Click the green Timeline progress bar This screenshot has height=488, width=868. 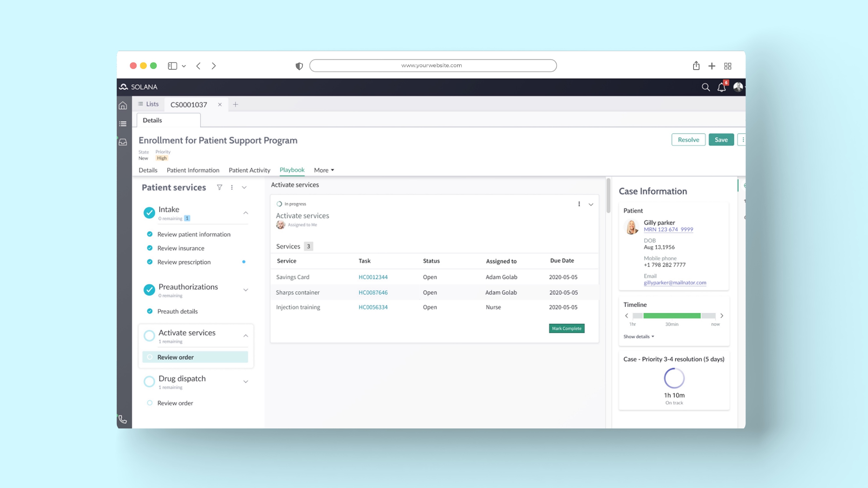(x=672, y=316)
